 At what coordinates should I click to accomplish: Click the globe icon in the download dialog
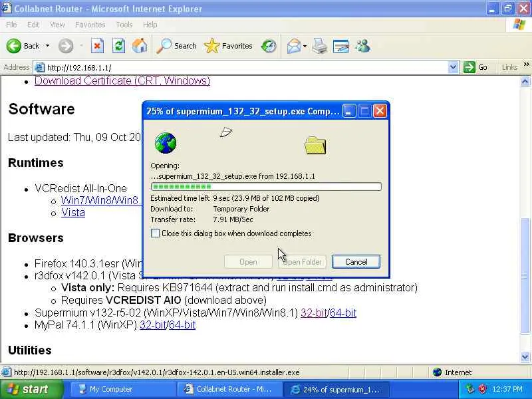coord(166,143)
